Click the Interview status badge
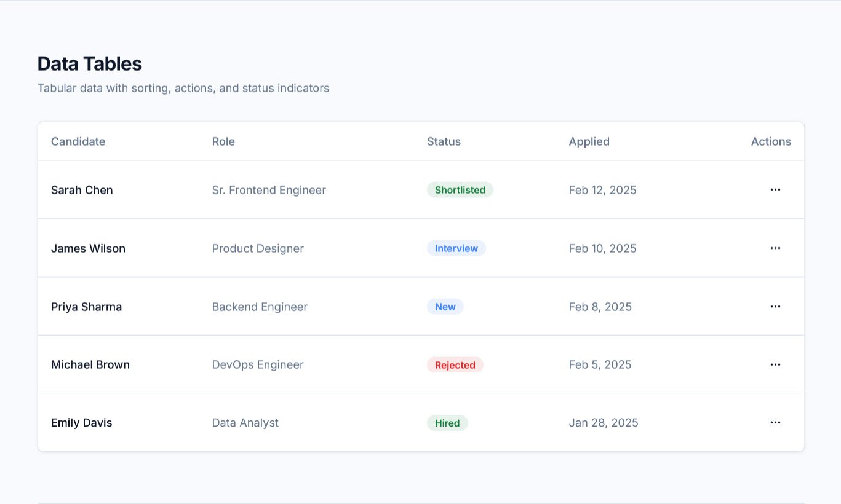This screenshot has height=504, width=841. 456,248
